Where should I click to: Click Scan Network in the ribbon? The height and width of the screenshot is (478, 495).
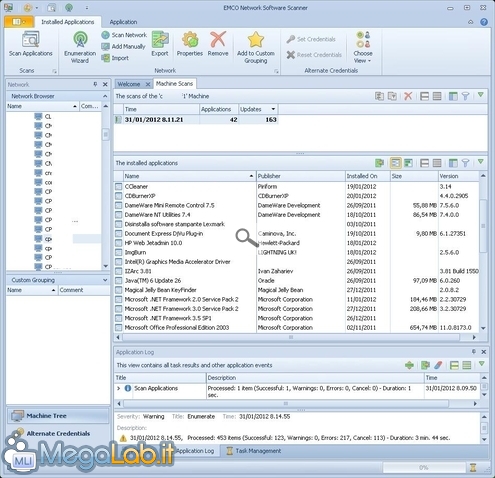[x=124, y=35]
